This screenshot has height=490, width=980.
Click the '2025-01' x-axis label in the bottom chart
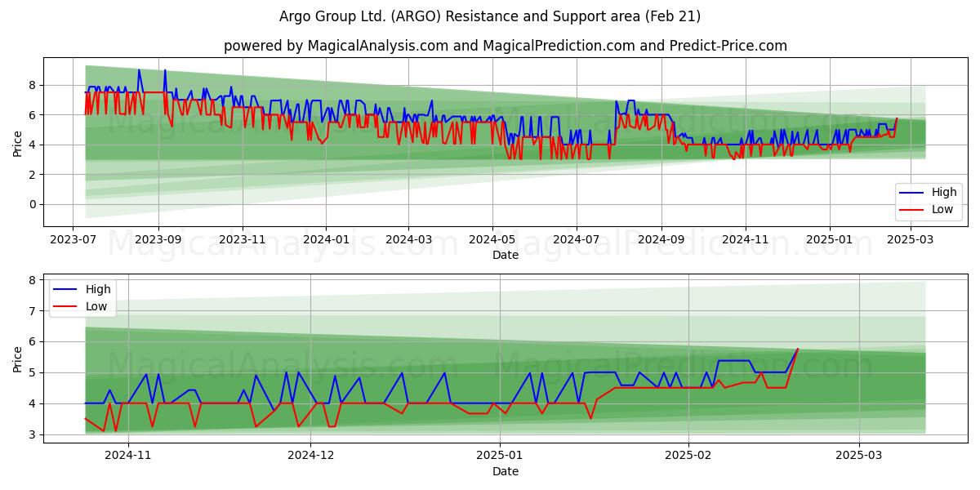point(499,456)
